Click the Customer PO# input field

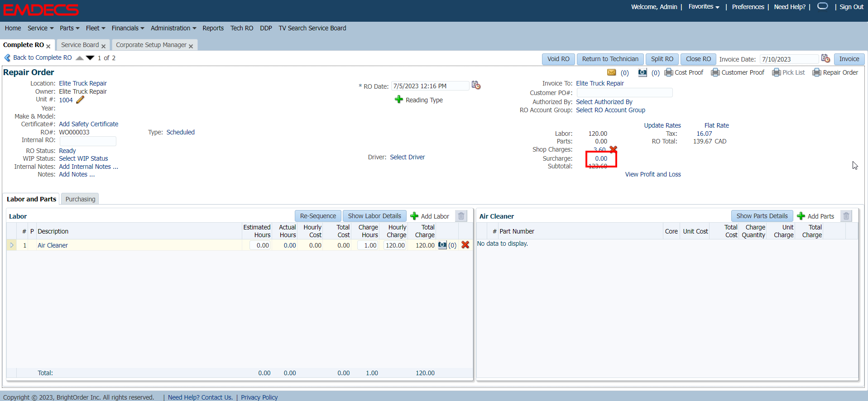pyautogui.click(x=624, y=93)
